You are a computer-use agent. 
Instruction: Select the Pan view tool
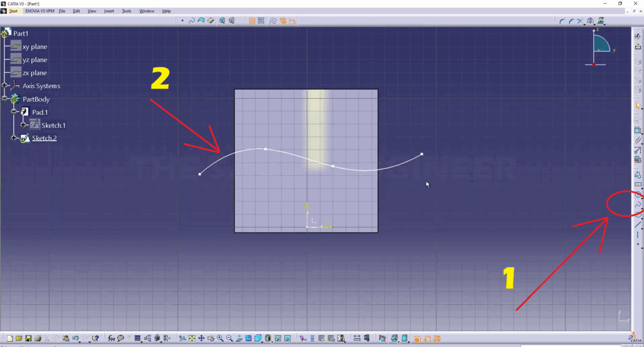(201, 338)
